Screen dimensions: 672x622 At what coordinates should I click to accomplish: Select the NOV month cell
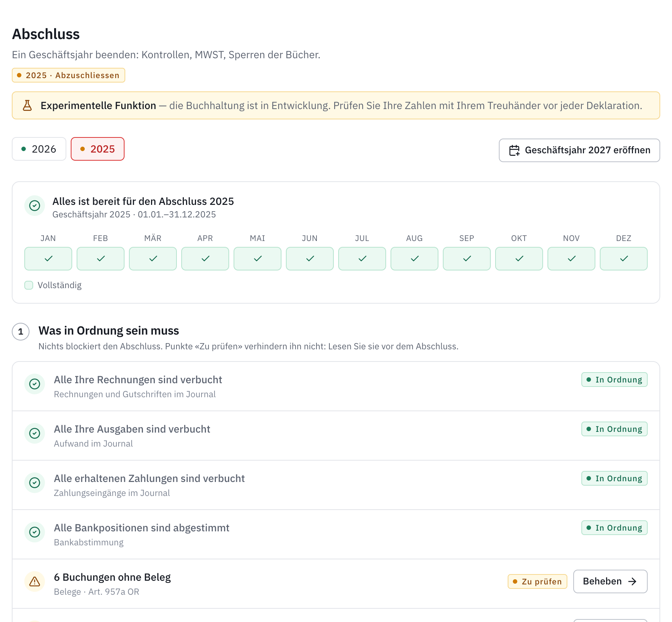pyautogui.click(x=571, y=259)
